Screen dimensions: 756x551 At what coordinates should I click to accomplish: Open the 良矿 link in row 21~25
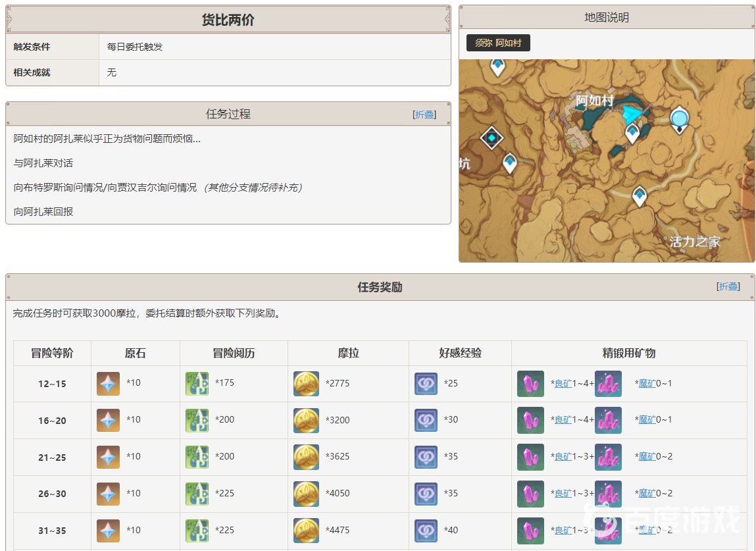pyautogui.click(x=563, y=457)
